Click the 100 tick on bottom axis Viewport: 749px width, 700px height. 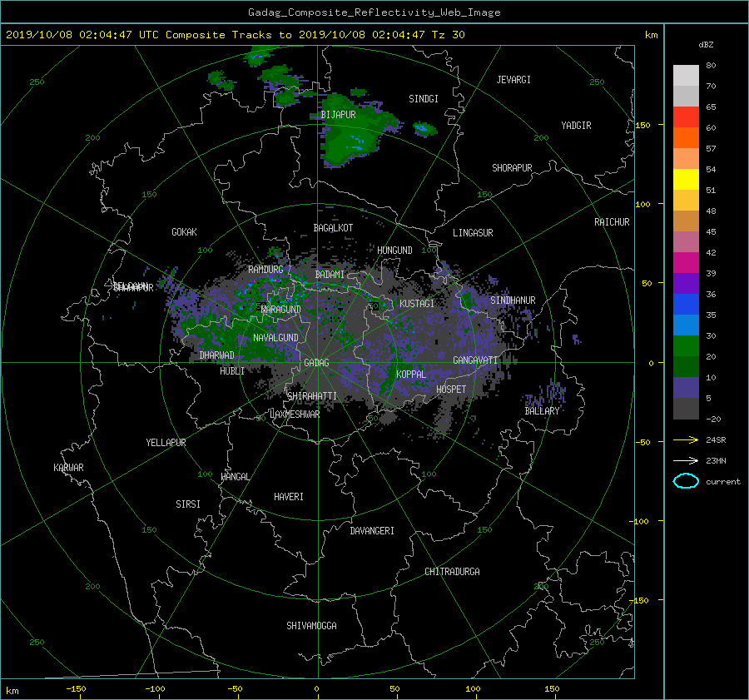pos(473,689)
